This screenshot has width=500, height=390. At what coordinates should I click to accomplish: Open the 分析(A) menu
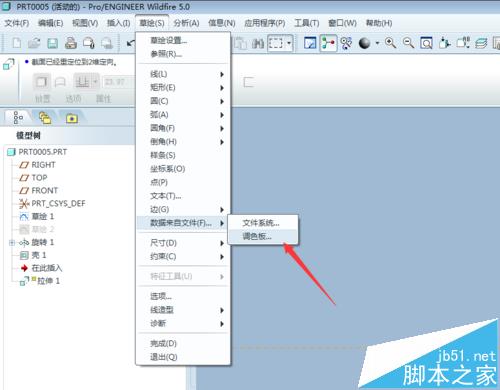(186, 23)
